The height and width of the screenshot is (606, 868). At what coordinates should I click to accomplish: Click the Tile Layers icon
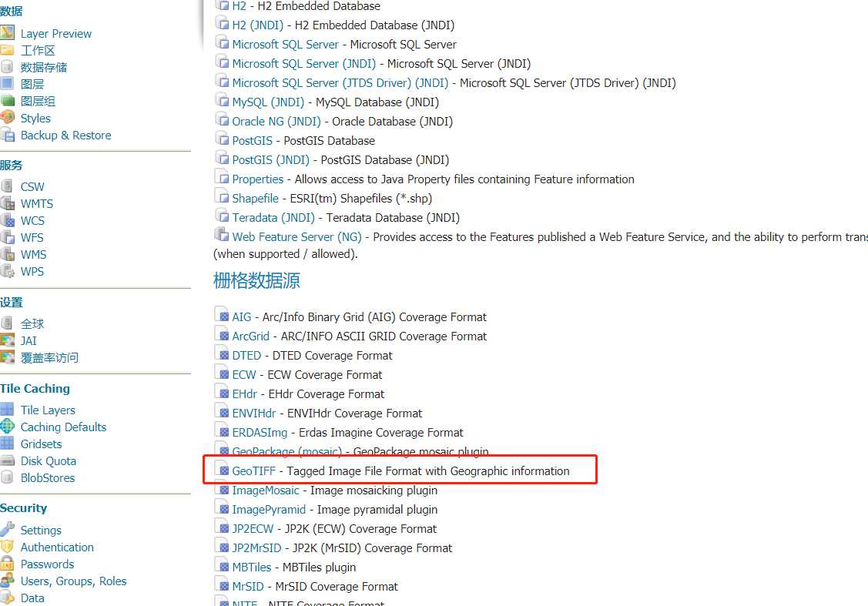point(7,409)
